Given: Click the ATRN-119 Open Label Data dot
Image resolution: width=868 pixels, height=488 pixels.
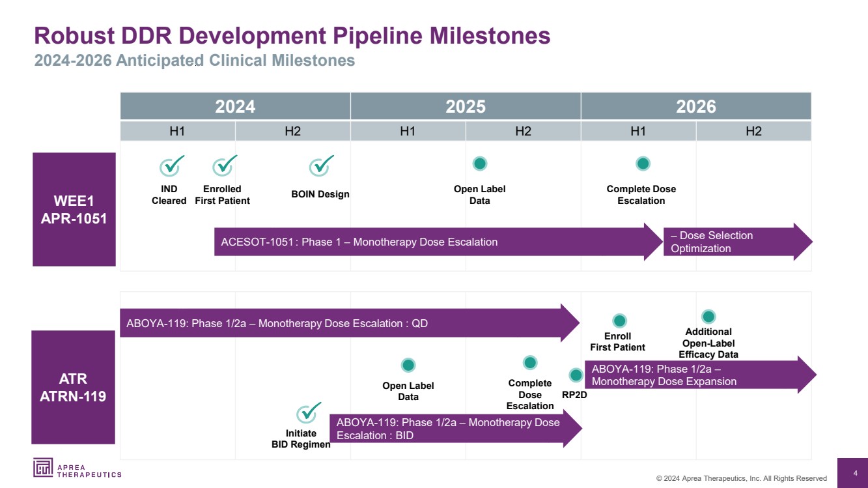Looking at the screenshot, I should (408, 366).
